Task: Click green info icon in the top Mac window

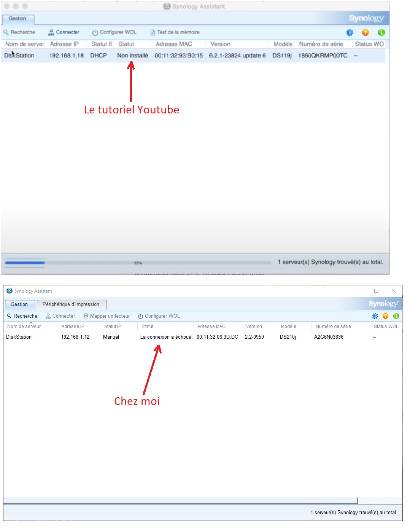Action: (381, 33)
